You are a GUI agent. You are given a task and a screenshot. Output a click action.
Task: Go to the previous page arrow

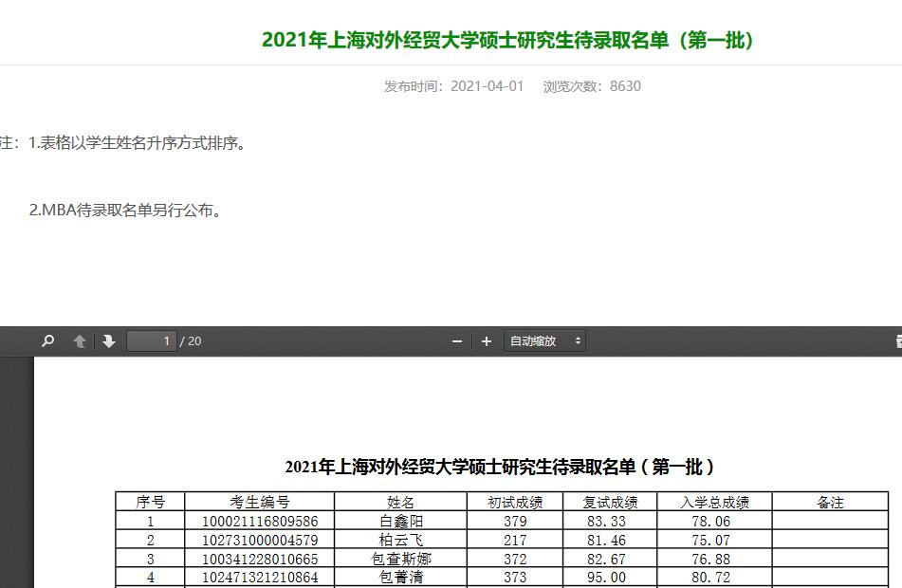79,340
